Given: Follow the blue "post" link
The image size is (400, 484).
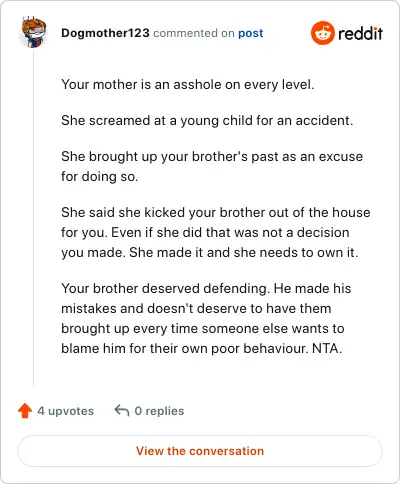Looking at the screenshot, I should (251, 33).
